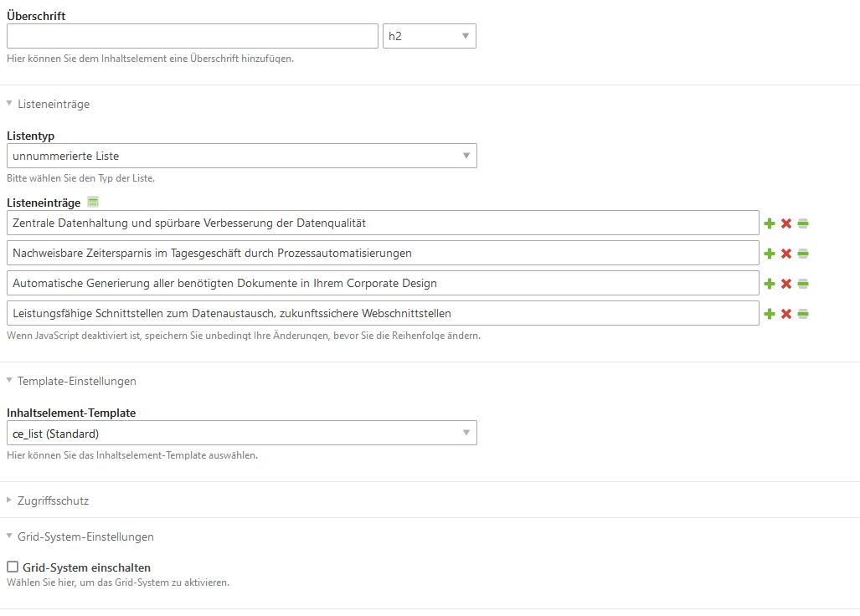Open the Inhaltselement-Template dropdown
The width and height of the screenshot is (860, 616).
pyautogui.click(x=241, y=433)
